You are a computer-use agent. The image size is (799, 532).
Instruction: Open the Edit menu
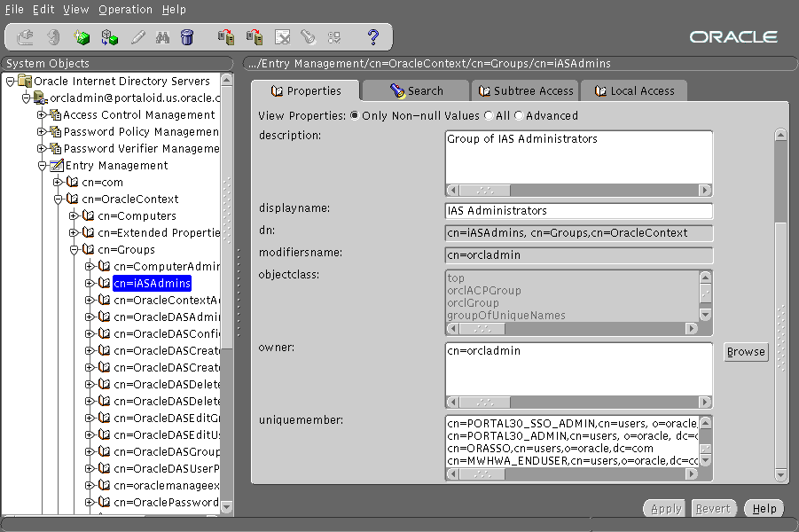(43, 9)
